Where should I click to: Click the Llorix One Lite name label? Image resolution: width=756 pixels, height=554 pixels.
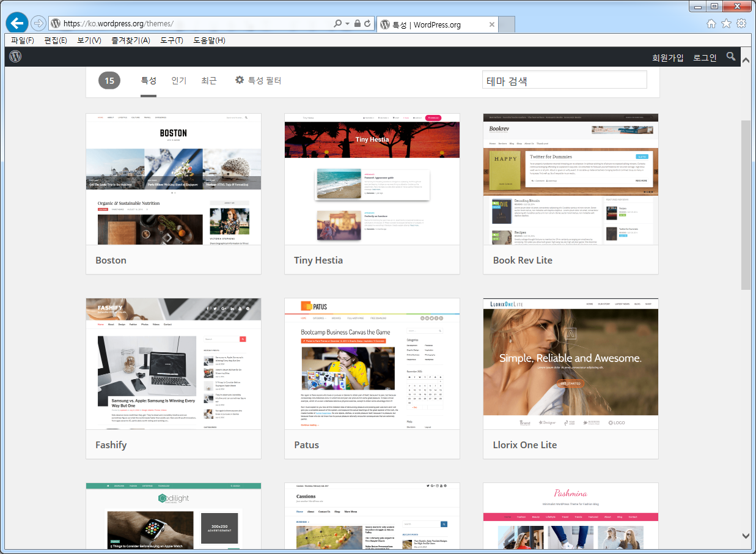525,445
